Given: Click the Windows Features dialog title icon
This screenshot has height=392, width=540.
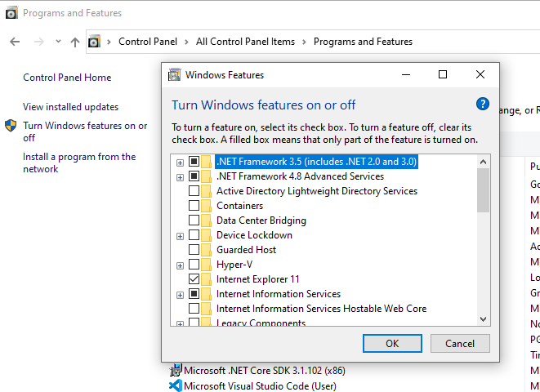Looking at the screenshot, I should 174,74.
